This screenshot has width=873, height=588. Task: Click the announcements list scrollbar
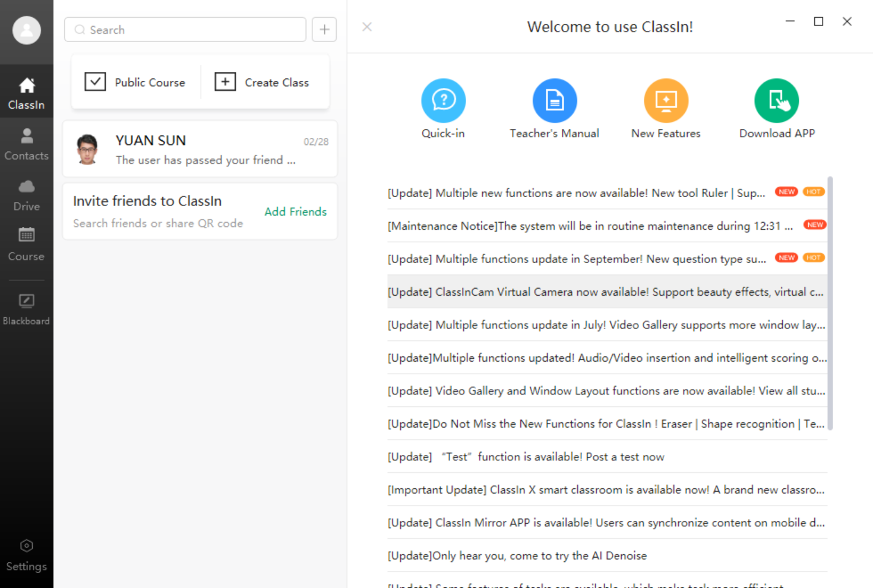click(830, 303)
